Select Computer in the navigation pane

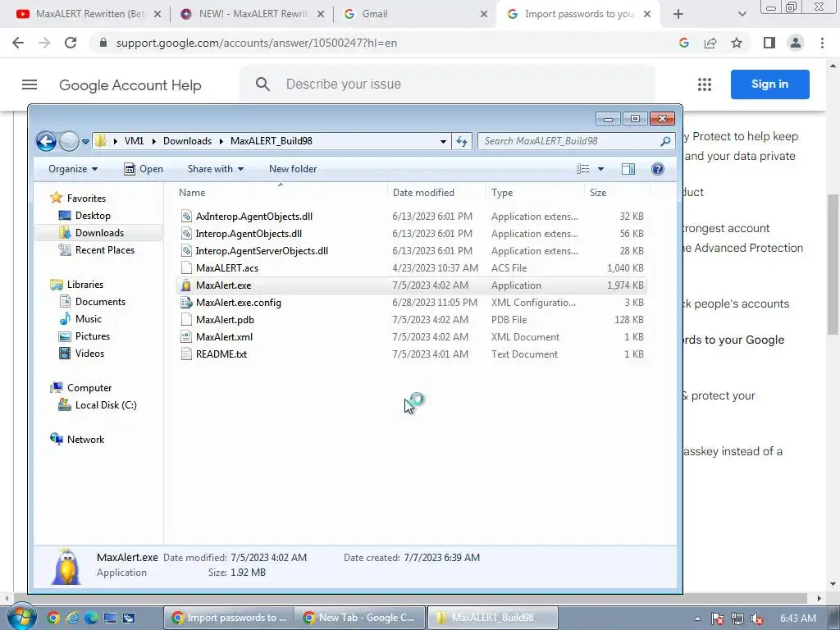click(81, 388)
